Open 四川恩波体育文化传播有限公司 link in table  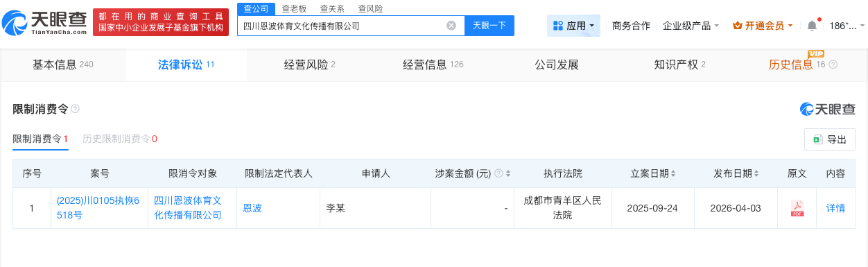[187, 208]
